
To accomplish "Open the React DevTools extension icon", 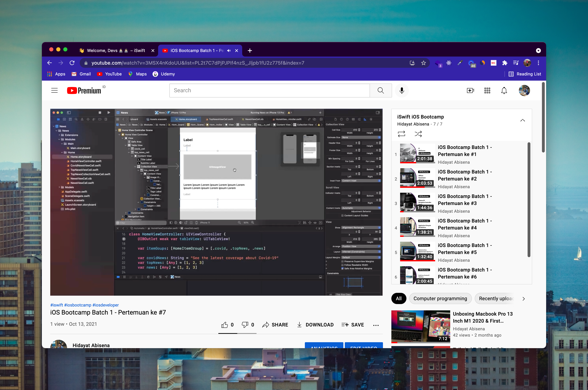I will (448, 63).
